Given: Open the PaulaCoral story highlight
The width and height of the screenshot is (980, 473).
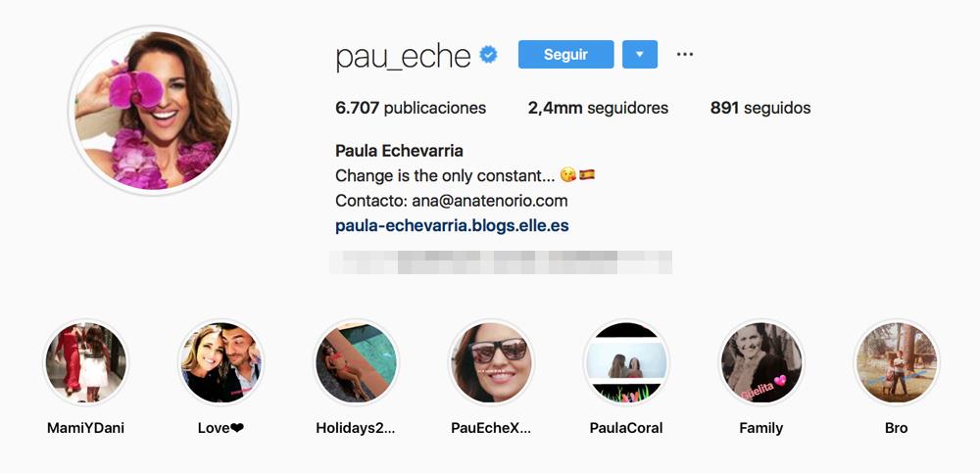Looking at the screenshot, I should pyautogui.click(x=626, y=363).
